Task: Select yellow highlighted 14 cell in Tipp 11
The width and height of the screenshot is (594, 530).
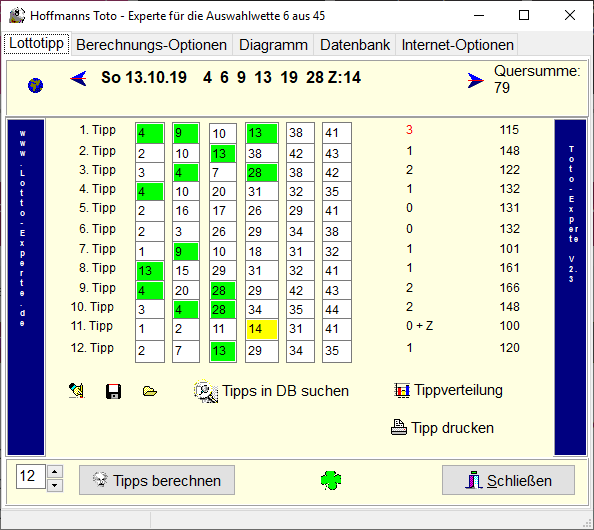Action: click(x=262, y=329)
